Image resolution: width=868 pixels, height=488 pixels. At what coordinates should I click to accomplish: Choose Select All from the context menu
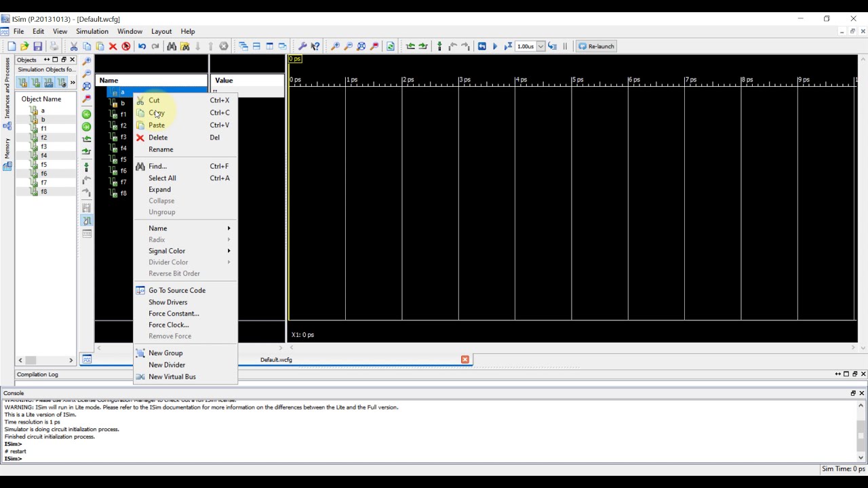pos(185,178)
